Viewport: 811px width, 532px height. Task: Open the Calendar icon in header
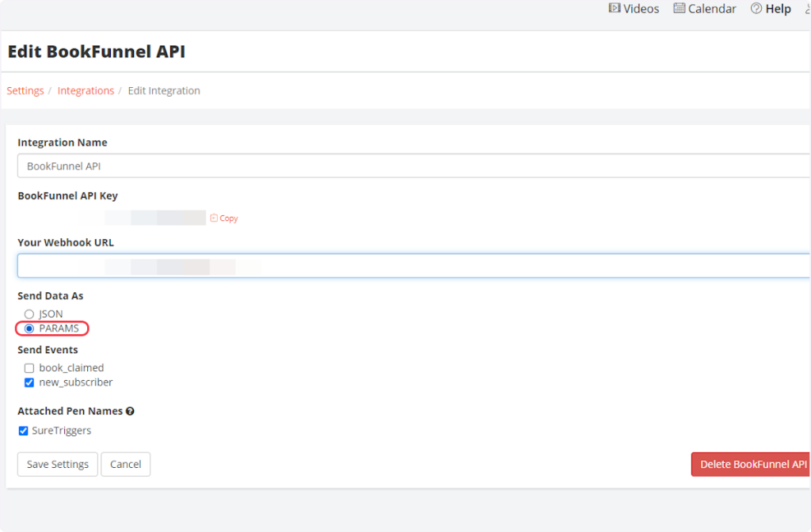click(x=679, y=9)
